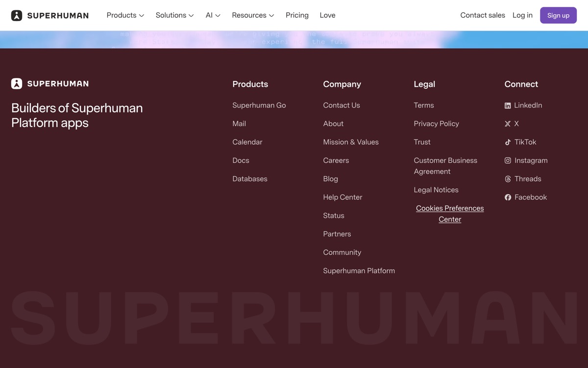Open the Status link
Image resolution: width=588 pixels, height=368 pixels.
[334, 215]
